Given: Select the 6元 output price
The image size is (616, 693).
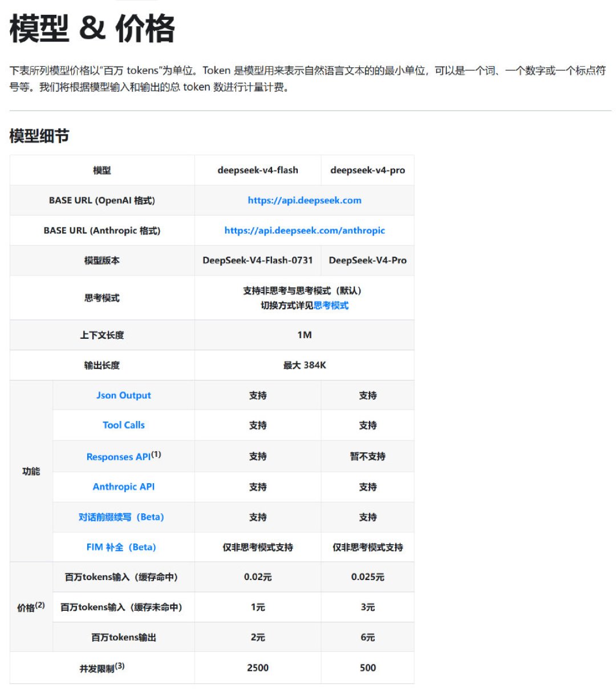Looking at the screenshot, I should click(x=368, y=637).
